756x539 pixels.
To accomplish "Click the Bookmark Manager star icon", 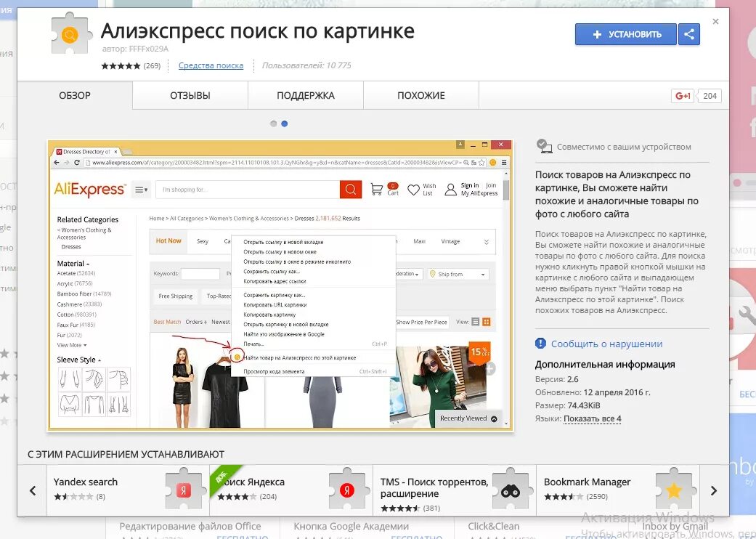I will click(x=673, y=490).
